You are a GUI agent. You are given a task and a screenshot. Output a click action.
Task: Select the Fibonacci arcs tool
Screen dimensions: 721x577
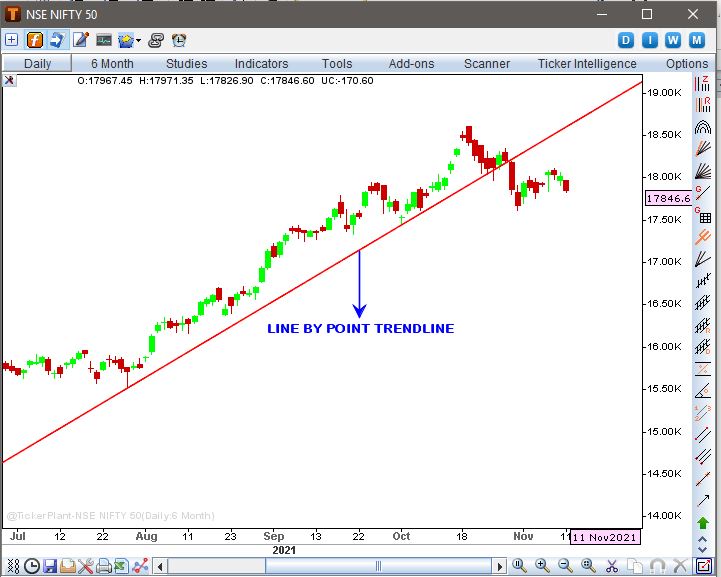point(702,127)
